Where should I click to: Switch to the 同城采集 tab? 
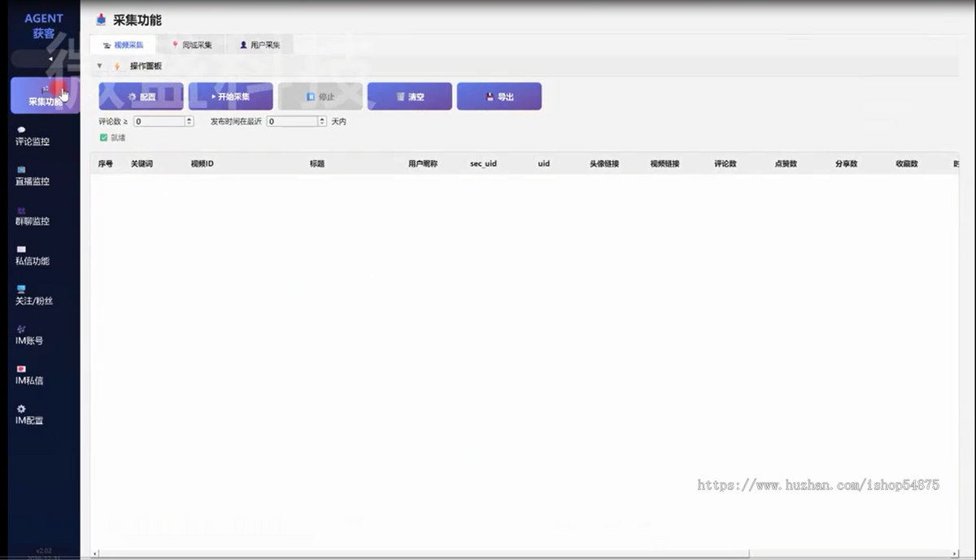[x=191, y=45]
